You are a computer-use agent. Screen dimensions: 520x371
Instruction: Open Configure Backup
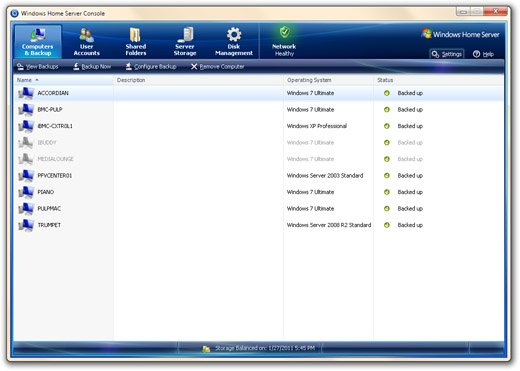point(151,67)
